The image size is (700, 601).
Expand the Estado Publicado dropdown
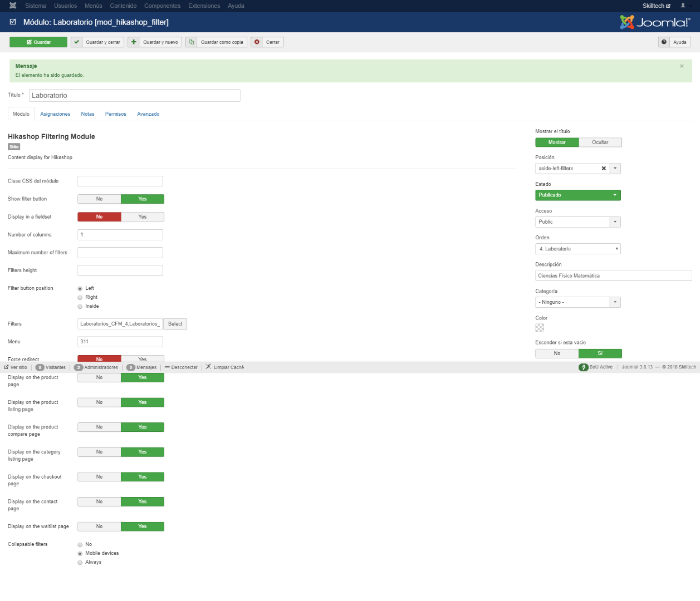point(577,195)
